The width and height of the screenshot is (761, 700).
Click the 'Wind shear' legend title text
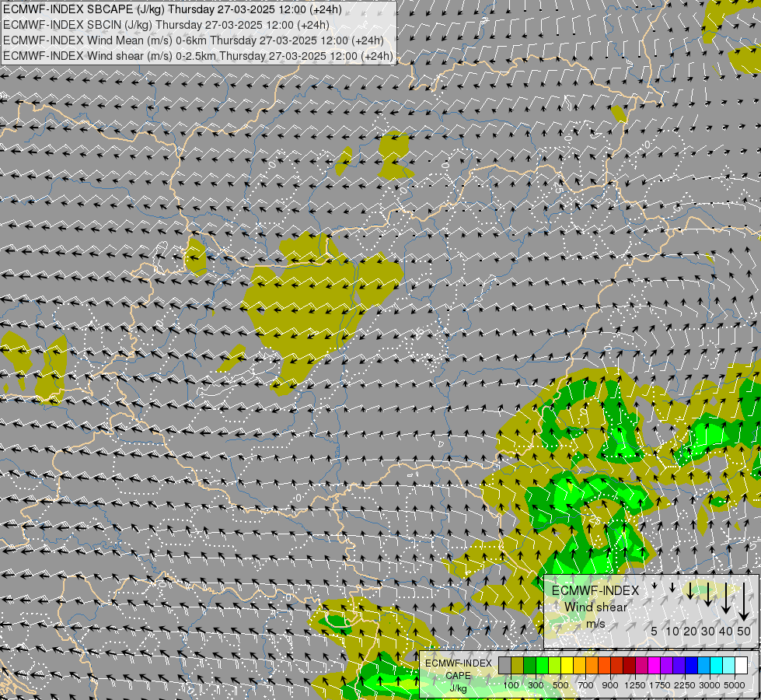coord(595,607)
